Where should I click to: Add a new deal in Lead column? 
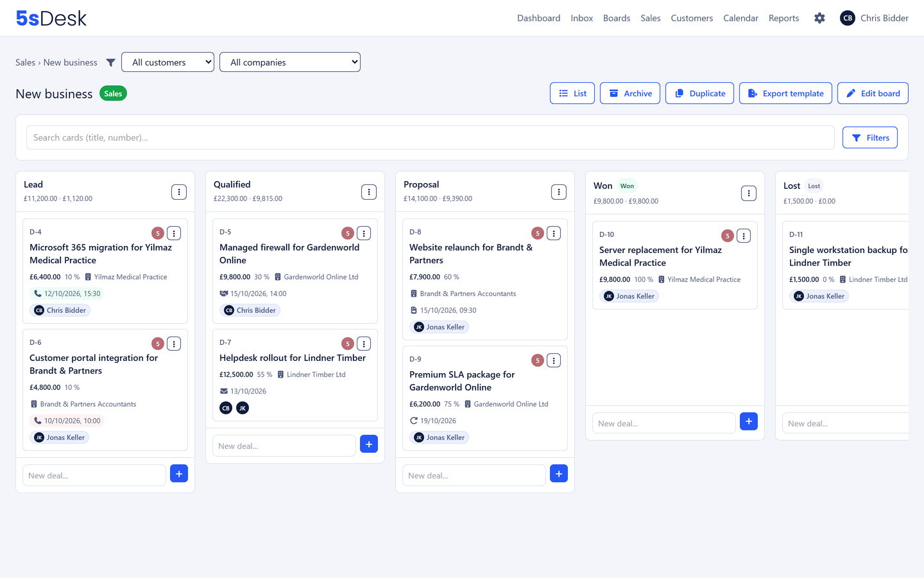click(179, 474)
